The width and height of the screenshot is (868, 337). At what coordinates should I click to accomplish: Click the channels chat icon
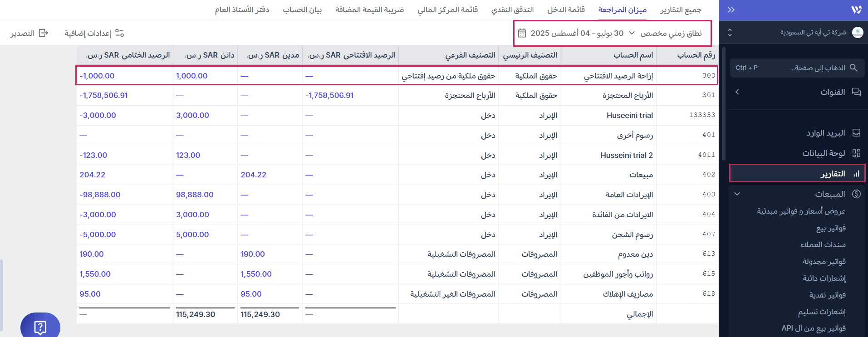click(856, 92)
